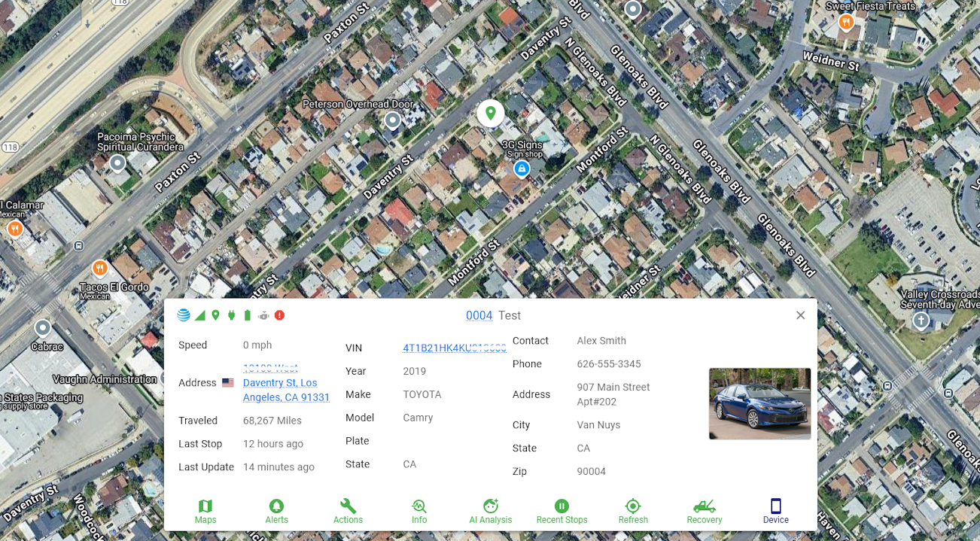
Task: Click the Daventry St address link
Action: point(286,382)
